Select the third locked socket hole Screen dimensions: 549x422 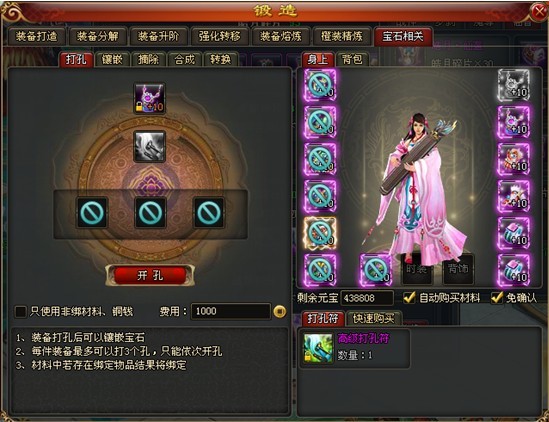click(209, 212)
